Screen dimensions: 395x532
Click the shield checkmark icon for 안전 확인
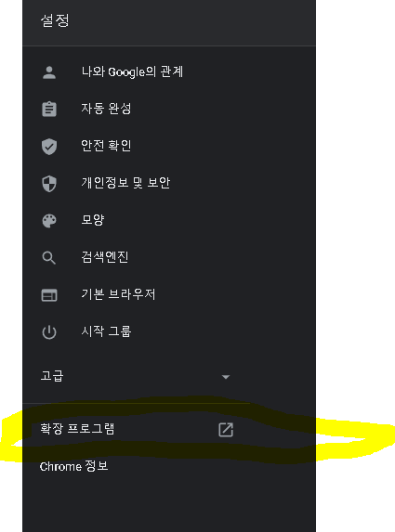[x=49, y=147]
